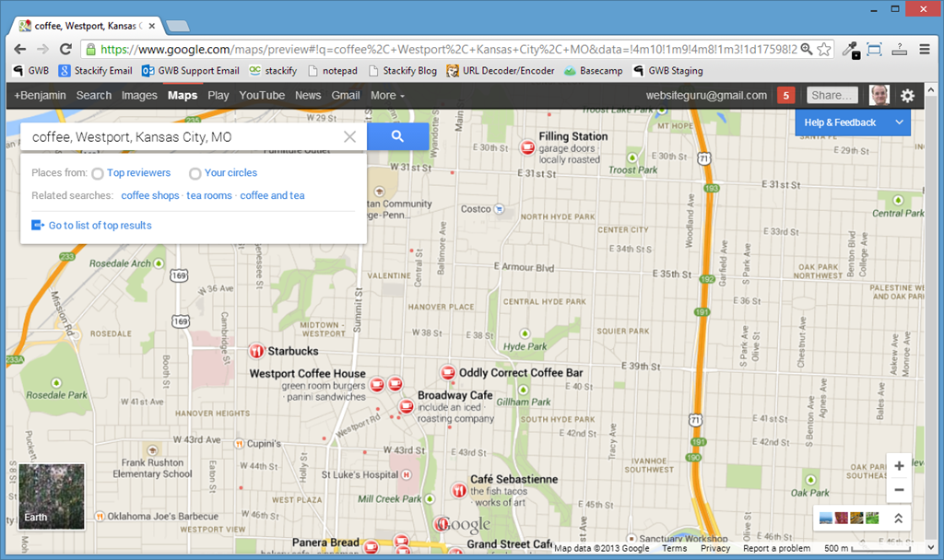Open the notepad bookmark
Viewport: 944px width, 560px height.
tap(332, 70)
